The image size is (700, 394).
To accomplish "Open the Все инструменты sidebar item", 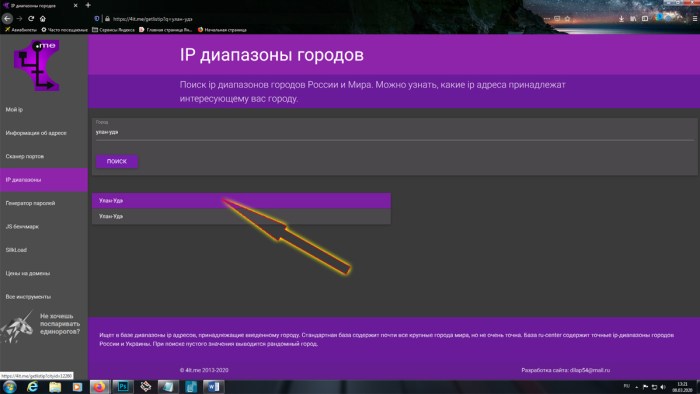I will pyautogui.click(x=44, y=297).
